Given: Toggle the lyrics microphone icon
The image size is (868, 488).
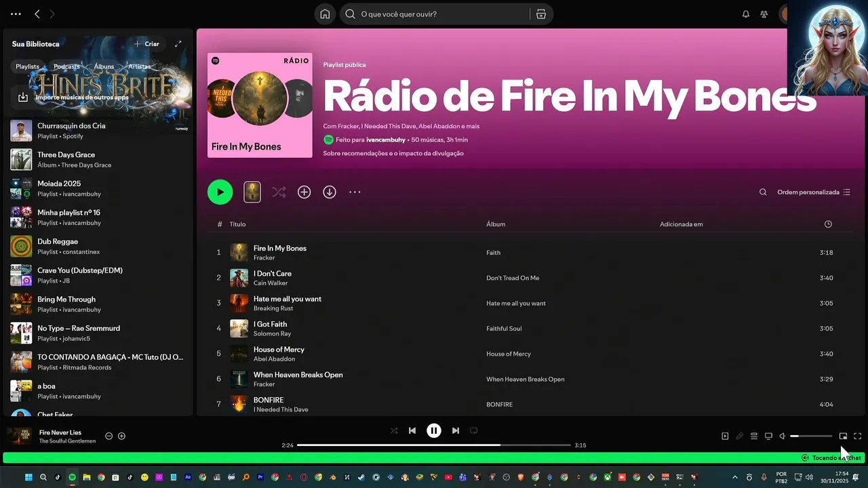Looking at the screenshot, I should pos(740,436).
